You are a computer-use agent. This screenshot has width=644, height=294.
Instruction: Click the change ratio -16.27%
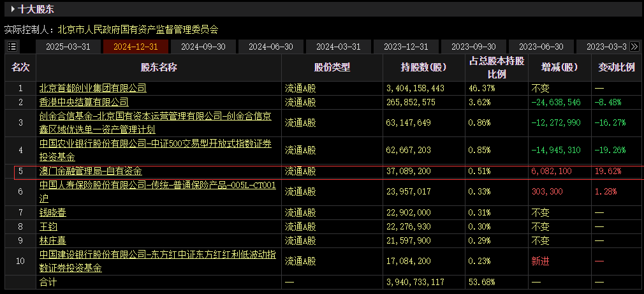coord(610,122)
